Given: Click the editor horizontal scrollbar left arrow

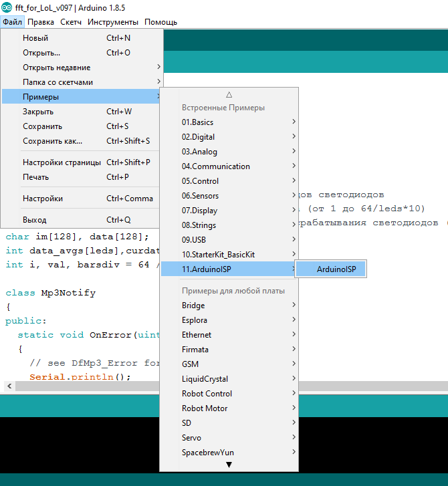Looking at the screenshot, I should click(x=9, y=386).
